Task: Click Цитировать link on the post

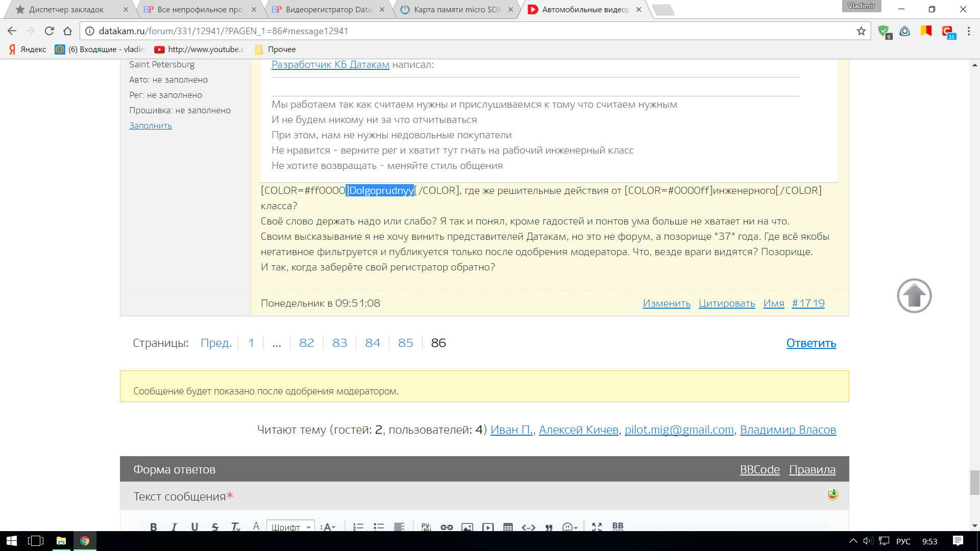Action: tap(726, 303)
